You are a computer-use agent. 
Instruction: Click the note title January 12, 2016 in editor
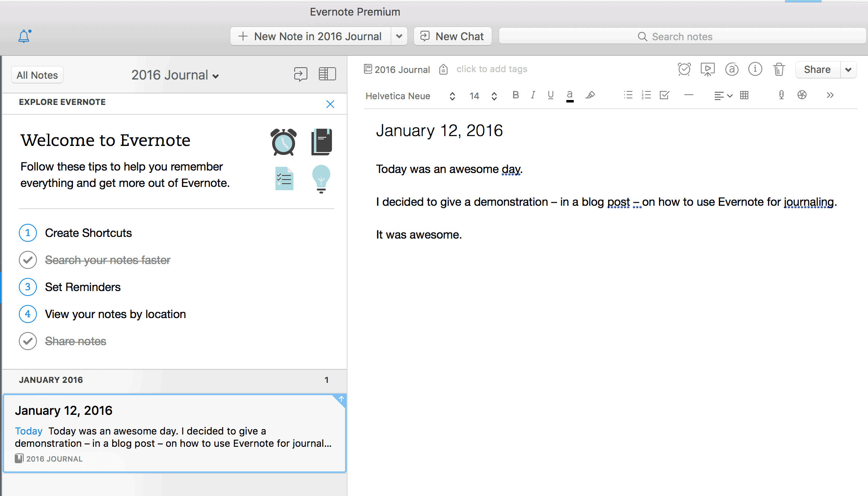pyautogui.click(x=439, y=131)
